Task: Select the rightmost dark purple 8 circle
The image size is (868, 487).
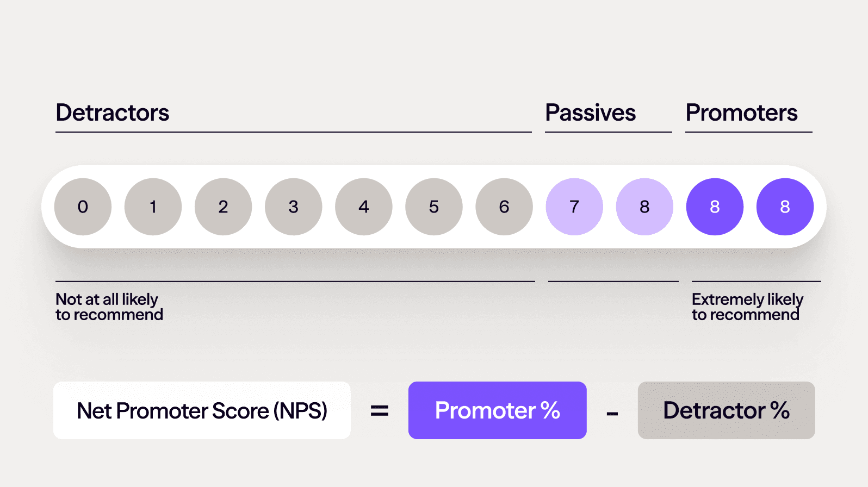Action: pyautogui.click(x=785, y=207)
